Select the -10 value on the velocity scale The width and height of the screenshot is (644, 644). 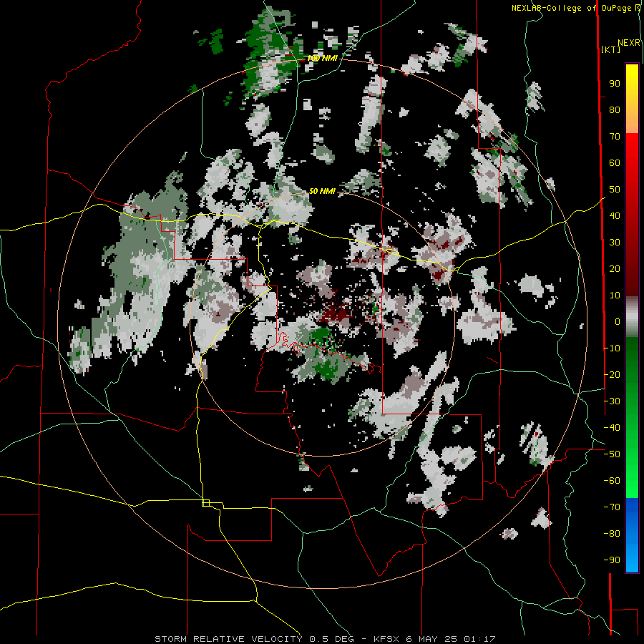pyautogui.click(x=612, y=348)
